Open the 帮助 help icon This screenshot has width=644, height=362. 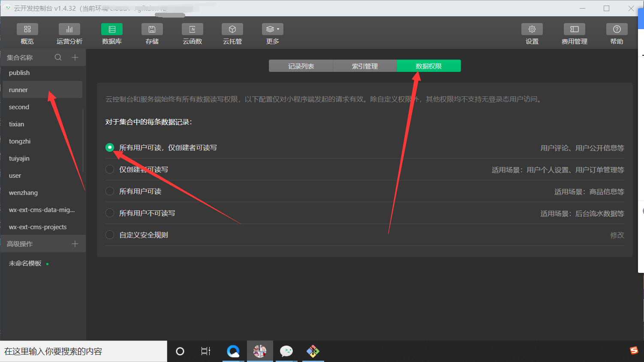(617, 29)
